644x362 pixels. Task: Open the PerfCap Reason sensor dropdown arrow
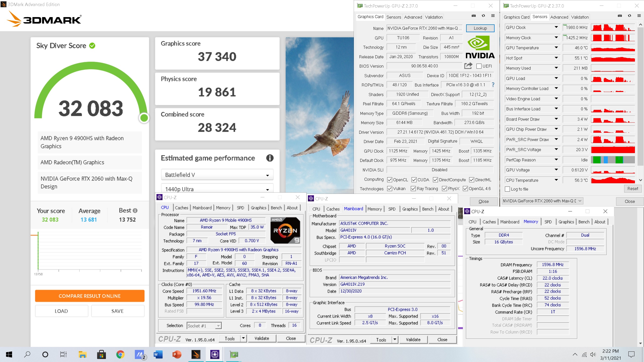point(556,160)
